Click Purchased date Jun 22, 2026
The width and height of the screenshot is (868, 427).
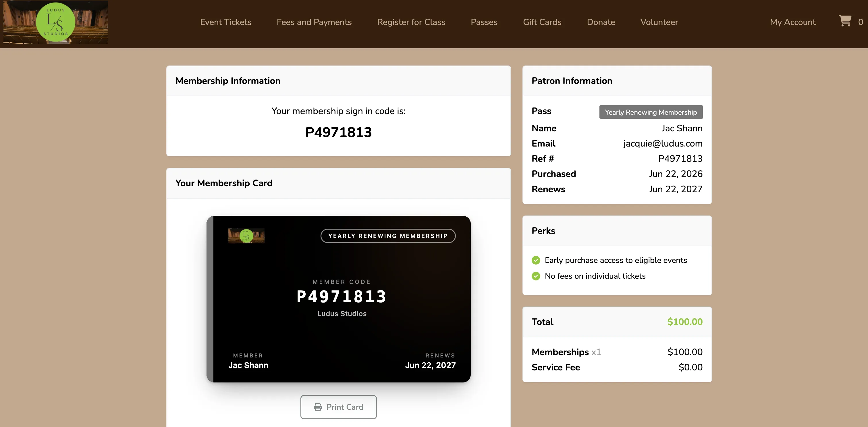coord(676,174)
